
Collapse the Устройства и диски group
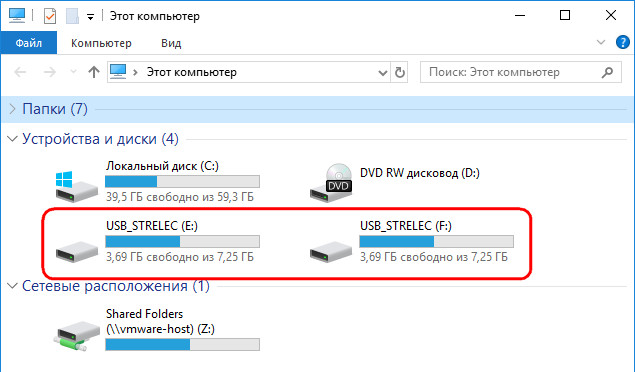coord(13,139)
